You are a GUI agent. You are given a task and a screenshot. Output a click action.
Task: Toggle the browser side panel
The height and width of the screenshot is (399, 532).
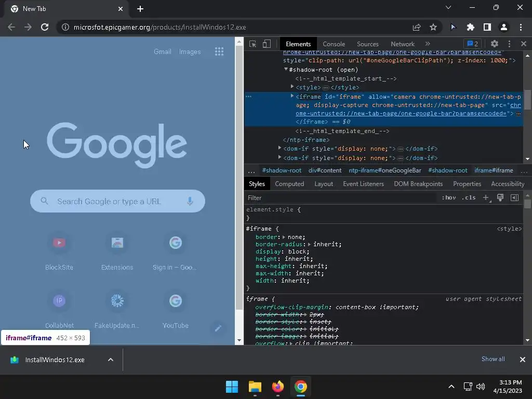[x=487, y=27]
